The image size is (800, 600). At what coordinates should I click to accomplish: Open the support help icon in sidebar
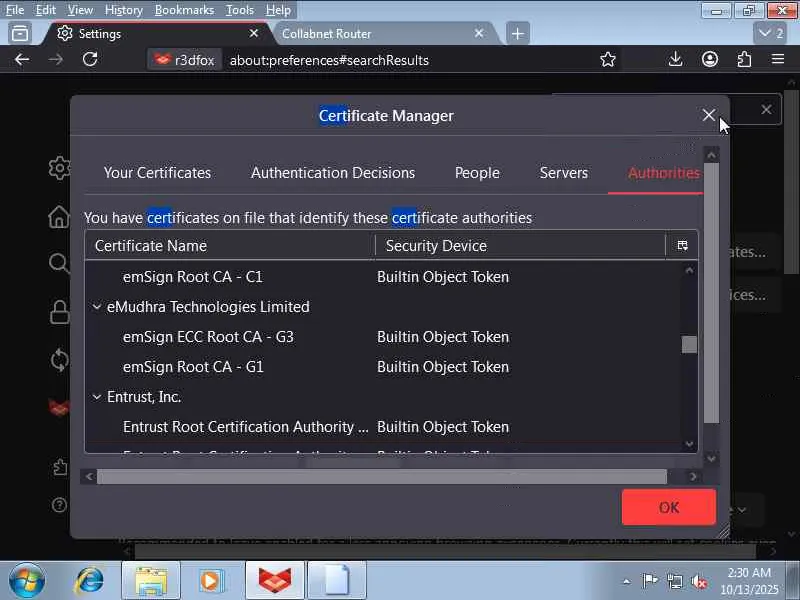click(59, 505)
